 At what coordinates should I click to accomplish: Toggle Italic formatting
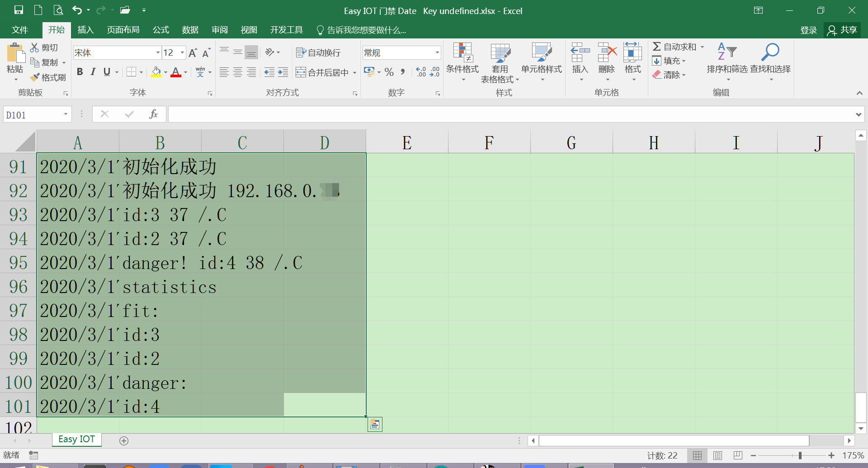point(93,72)
